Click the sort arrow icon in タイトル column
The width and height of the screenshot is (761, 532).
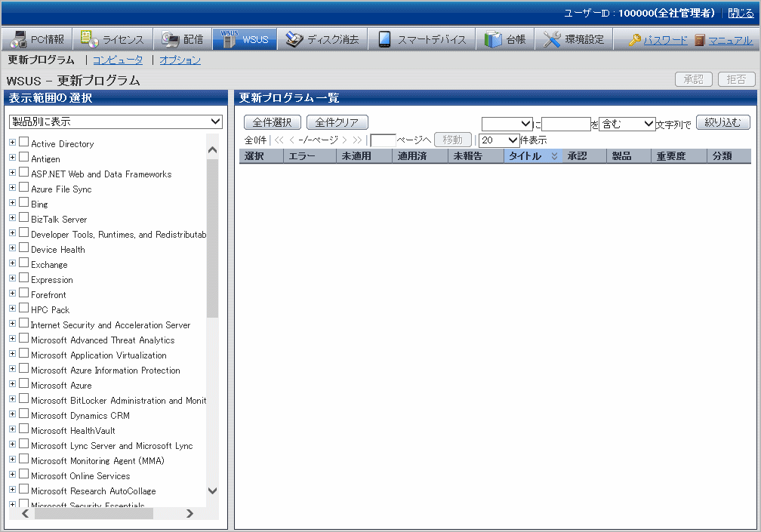(554, 156)
